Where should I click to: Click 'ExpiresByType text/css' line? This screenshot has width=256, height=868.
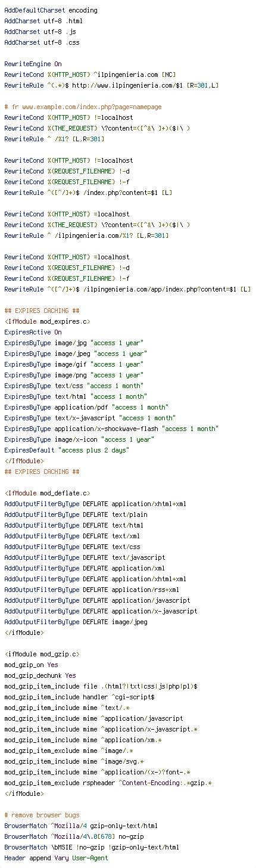tap(74, 386)
